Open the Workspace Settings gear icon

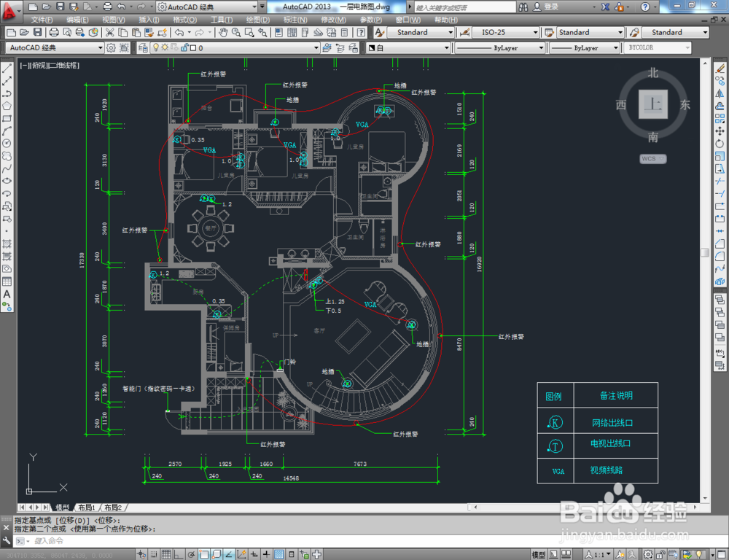[111, 48]
